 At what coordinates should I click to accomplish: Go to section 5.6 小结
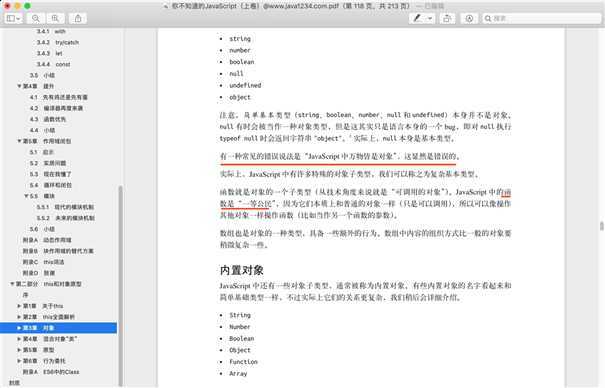42,229
